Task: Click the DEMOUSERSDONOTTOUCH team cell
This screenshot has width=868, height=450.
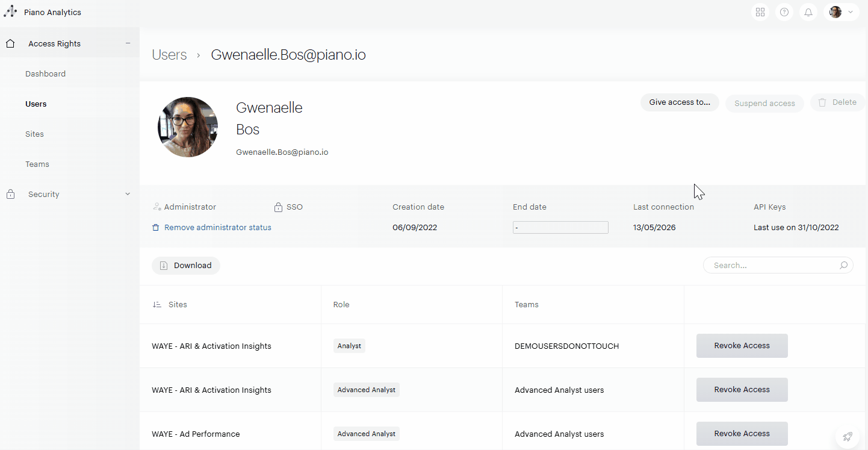Action: pos(567,346)
